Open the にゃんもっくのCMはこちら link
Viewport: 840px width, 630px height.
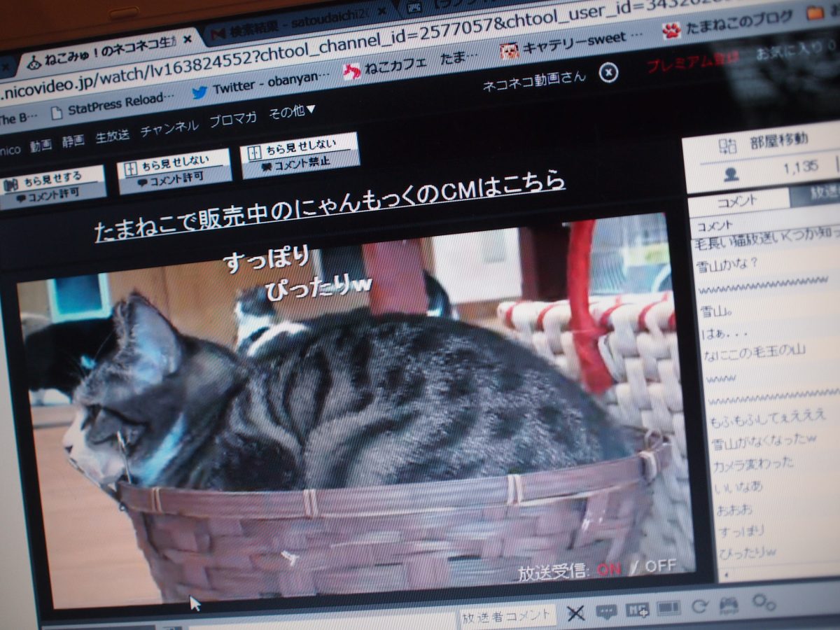(x=330, y=207)
